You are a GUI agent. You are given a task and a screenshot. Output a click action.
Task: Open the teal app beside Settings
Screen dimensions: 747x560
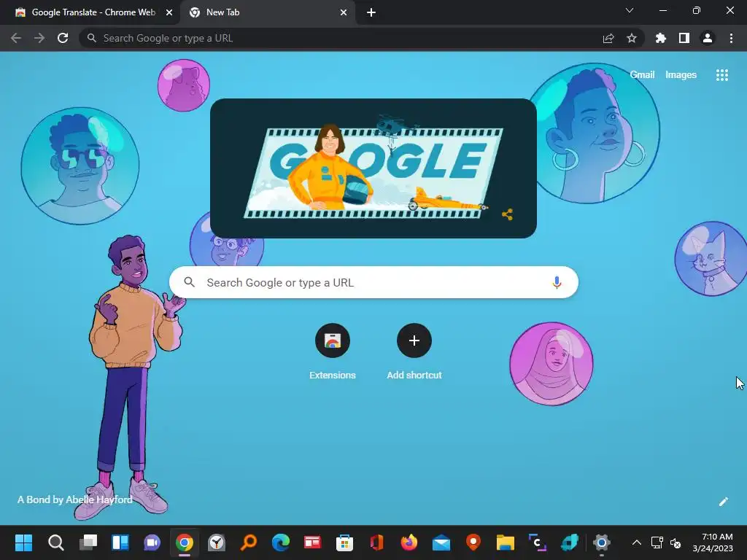pos(570,542)
